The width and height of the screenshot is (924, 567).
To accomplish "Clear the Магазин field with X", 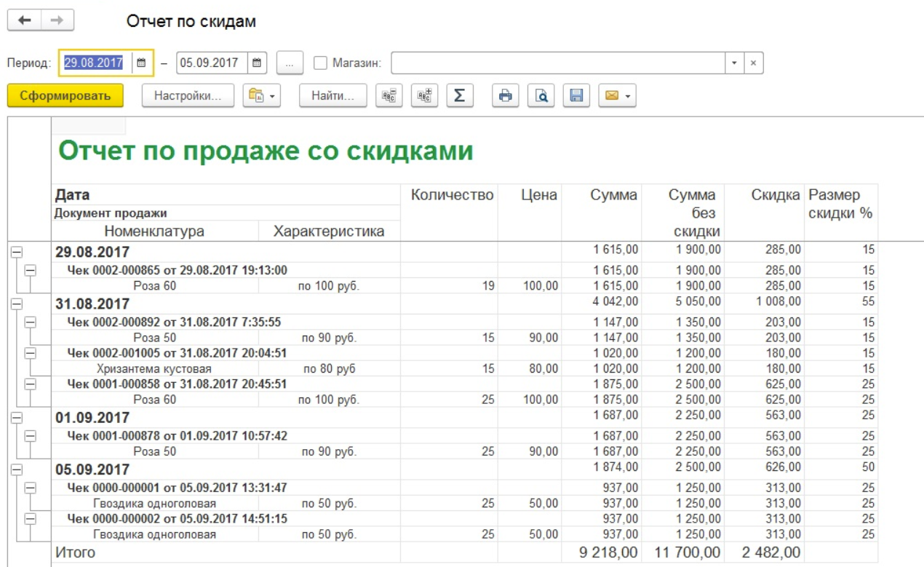I will coord(753,63).
